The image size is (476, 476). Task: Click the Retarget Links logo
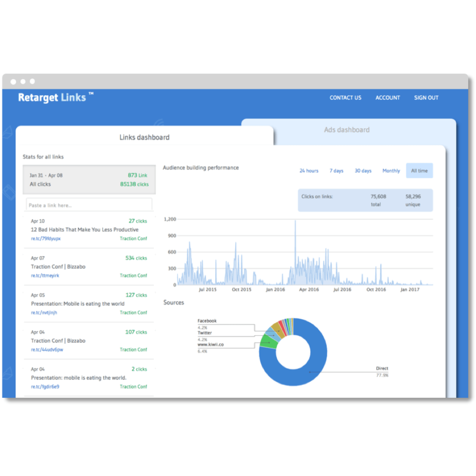[x=52, y=97]
